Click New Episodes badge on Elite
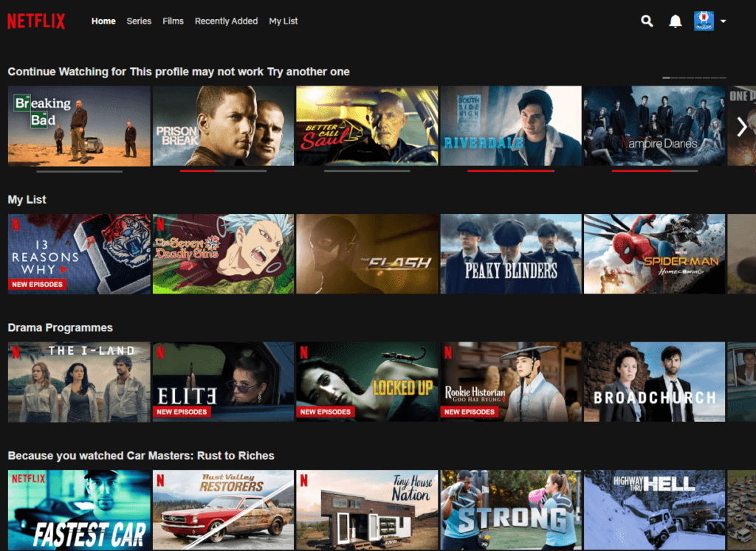The image size is (756, 551). click(182, 412)
